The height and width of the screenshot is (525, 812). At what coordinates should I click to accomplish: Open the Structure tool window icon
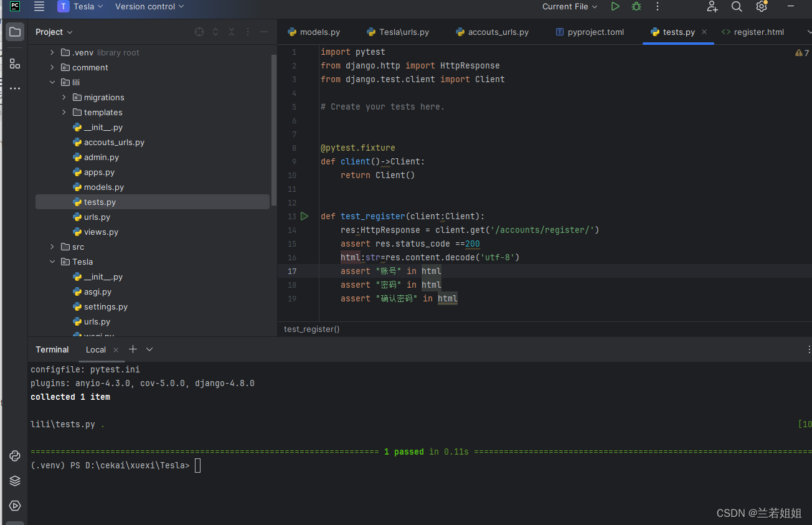coord(15,64)
